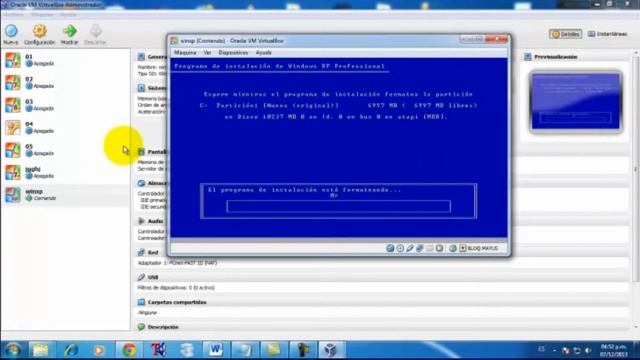Click the Red section heading
Image resolution: width=640 pixels, height=360 pixels.
click(153, 253)
